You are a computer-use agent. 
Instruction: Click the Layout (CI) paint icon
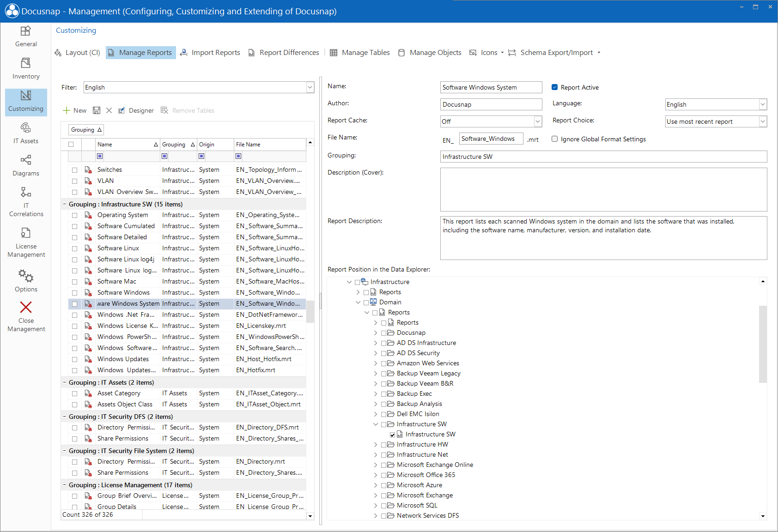[x=58, y=53]
